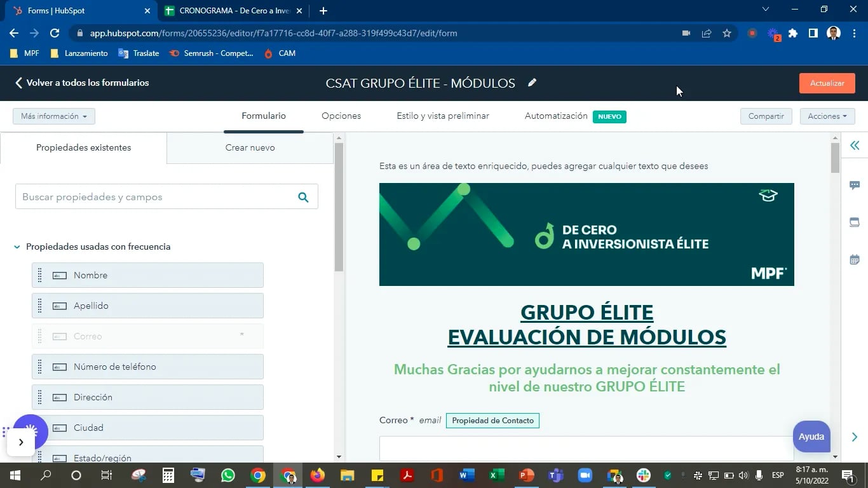The height and width of the screenshot is (488, 868).
Task: Collapse Propiedades usadas con frecuencia section
Action: (17, 247)
